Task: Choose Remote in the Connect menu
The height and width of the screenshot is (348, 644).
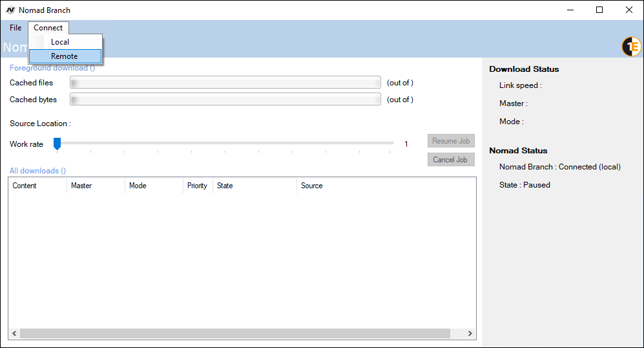Action: point(65,56)
